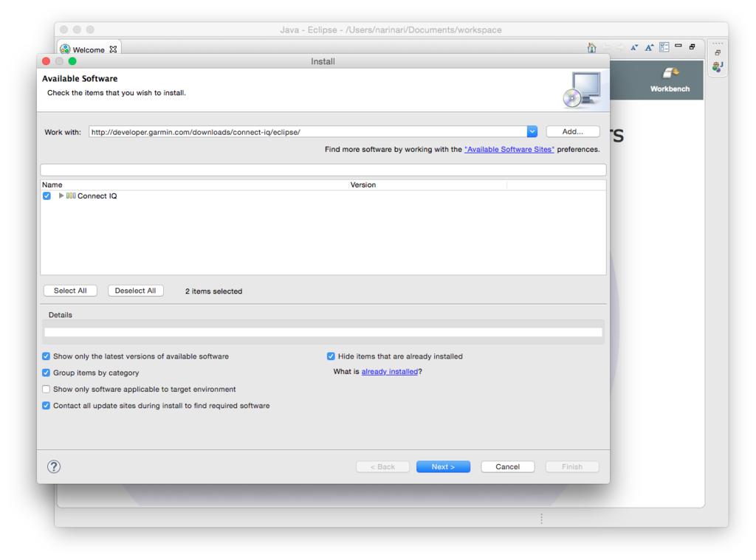Click the "2 items selected" status text
The height and width of the screenshot is (560, 756).
[213, 291]
